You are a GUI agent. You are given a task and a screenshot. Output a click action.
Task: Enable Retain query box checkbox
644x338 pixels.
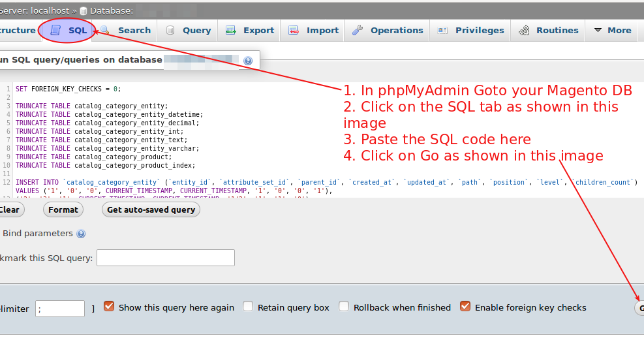point(248,307)
